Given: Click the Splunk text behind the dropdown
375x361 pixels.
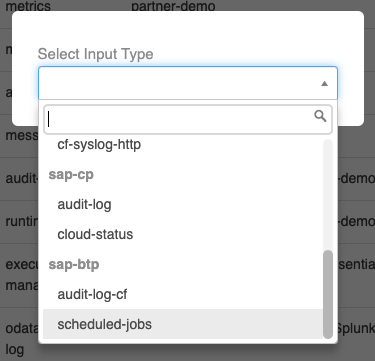Looking at the screenshot, I should click(356, 328).
